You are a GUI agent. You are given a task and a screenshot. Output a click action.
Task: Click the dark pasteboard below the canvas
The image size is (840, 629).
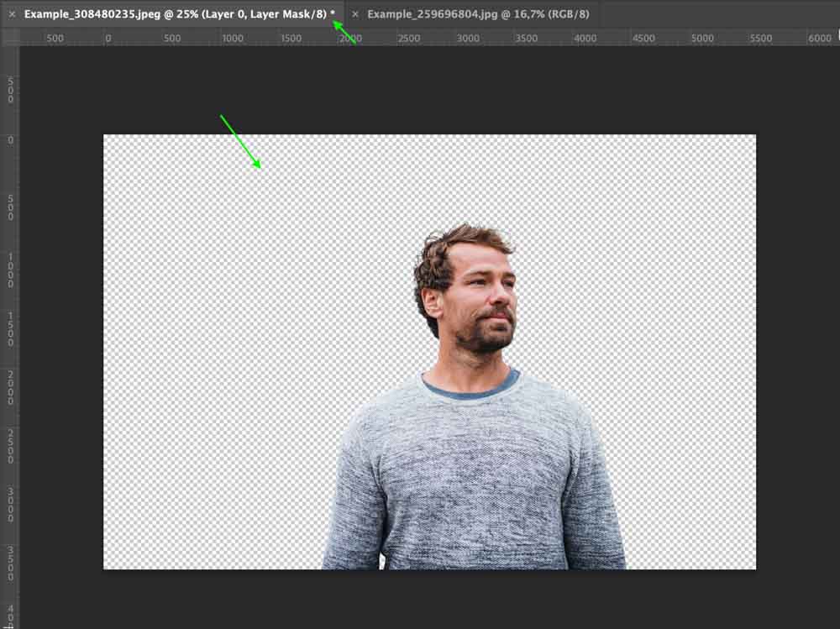click(420, 600)
